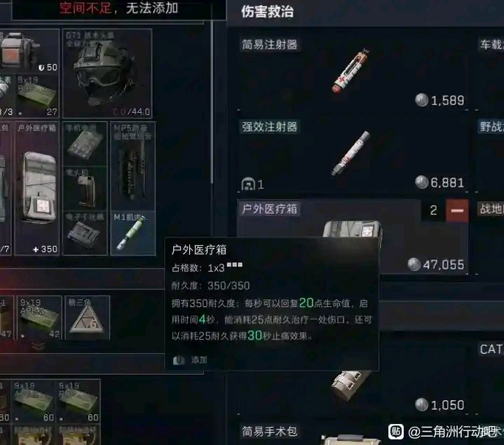Expand the section with the double chevron arrow

[x=39, y=346]
